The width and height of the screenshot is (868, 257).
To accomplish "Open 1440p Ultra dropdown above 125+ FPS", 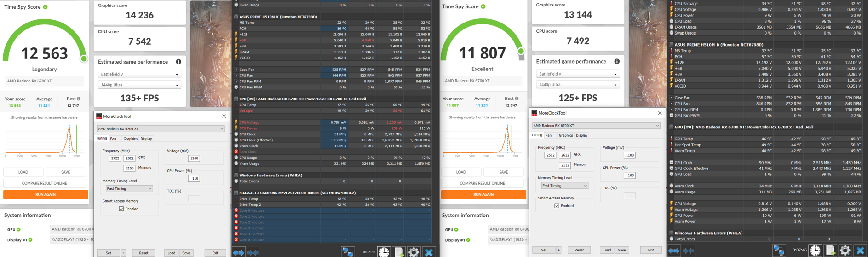I will pos(578,85).
